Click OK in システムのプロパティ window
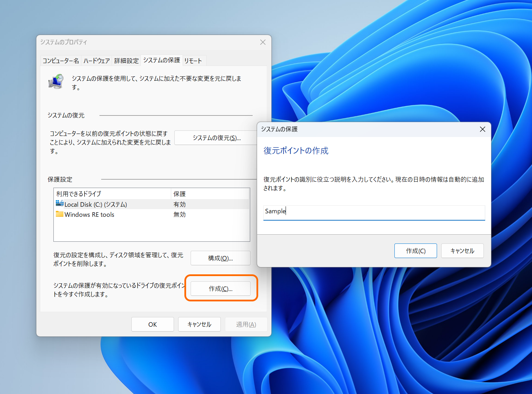 [152, 324]
